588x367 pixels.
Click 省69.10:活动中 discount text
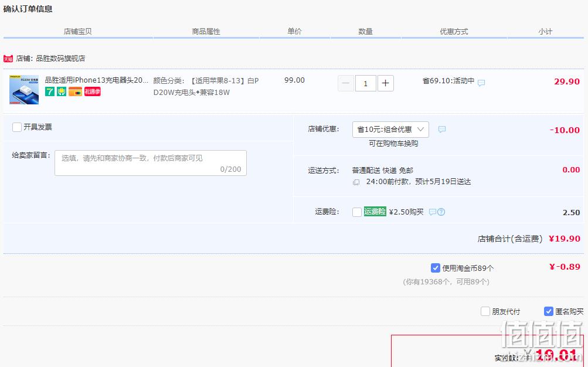pyautogui.click(x=448, y=80)
